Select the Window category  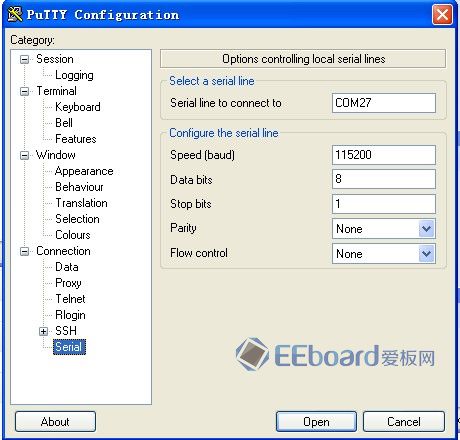(56, 155)
